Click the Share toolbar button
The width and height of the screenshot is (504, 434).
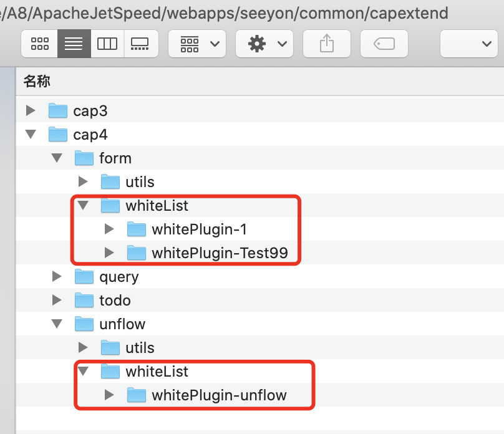pyautogui.click(x=326, y=44)
